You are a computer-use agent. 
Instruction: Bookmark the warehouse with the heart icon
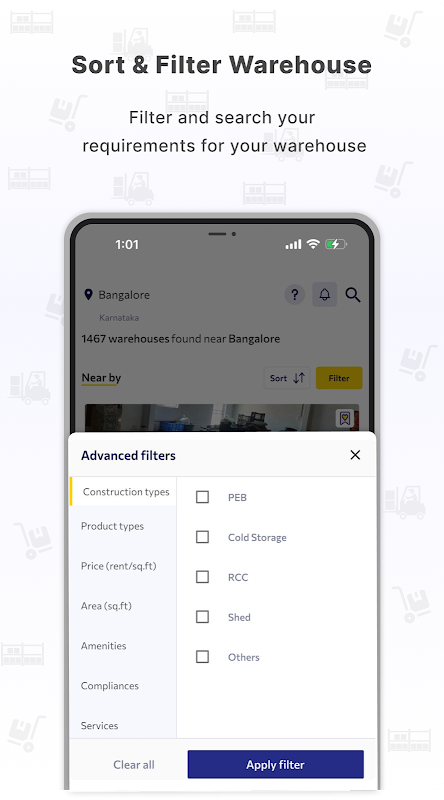(x=346, y=418)
